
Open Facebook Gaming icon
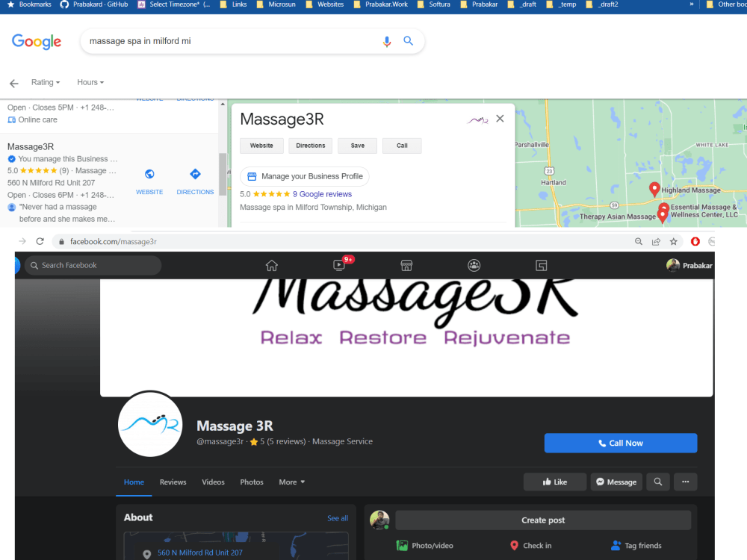[541, 265]
